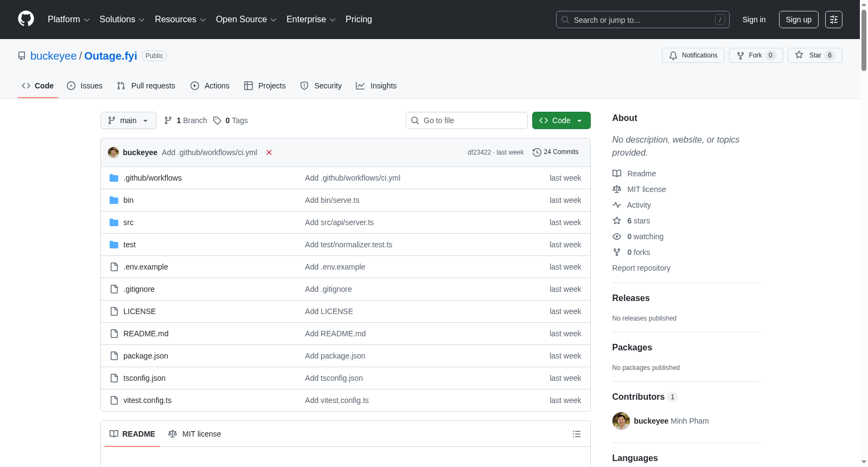Click the file icon beside package.json
This screenshot has width=868, height=467.
point(114,356)
